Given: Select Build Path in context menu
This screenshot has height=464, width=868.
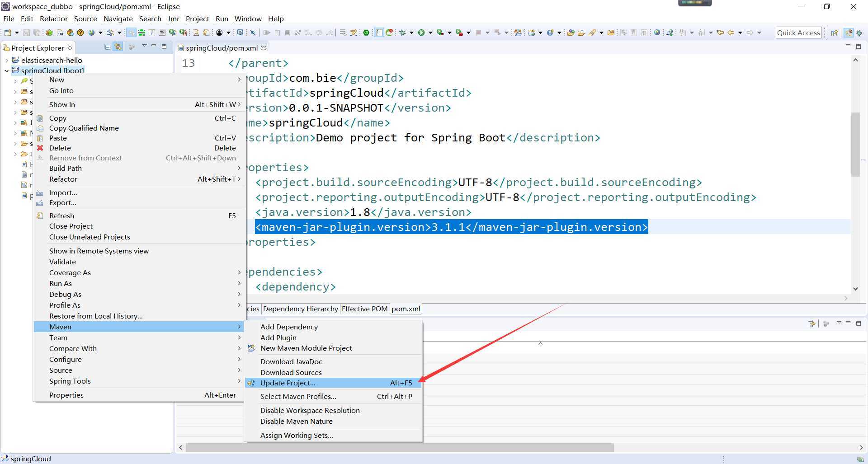Looking at the screenshot, I should [x=139, y=168].
